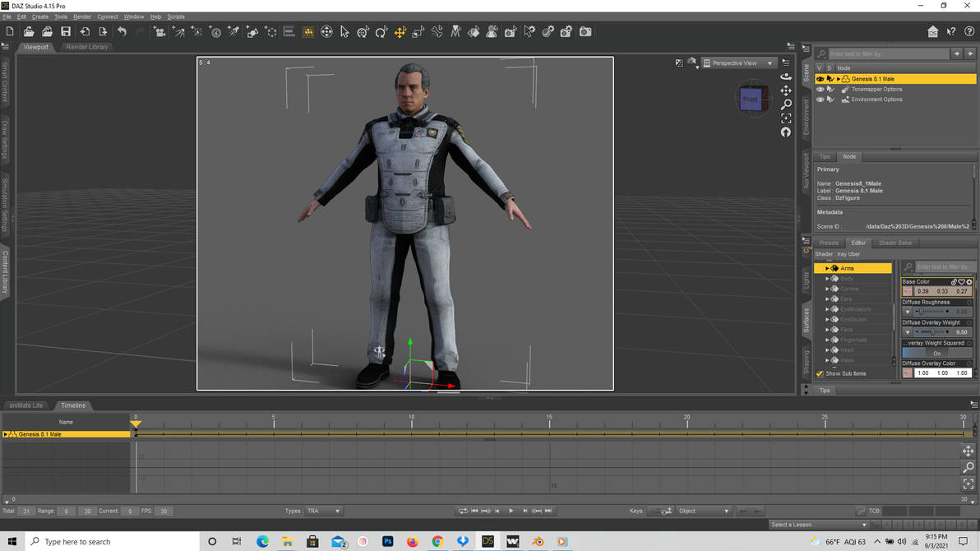Select the Universal tool with yellow arrows
Viewport: 980px width, 551px height.
tap(400, 32)
